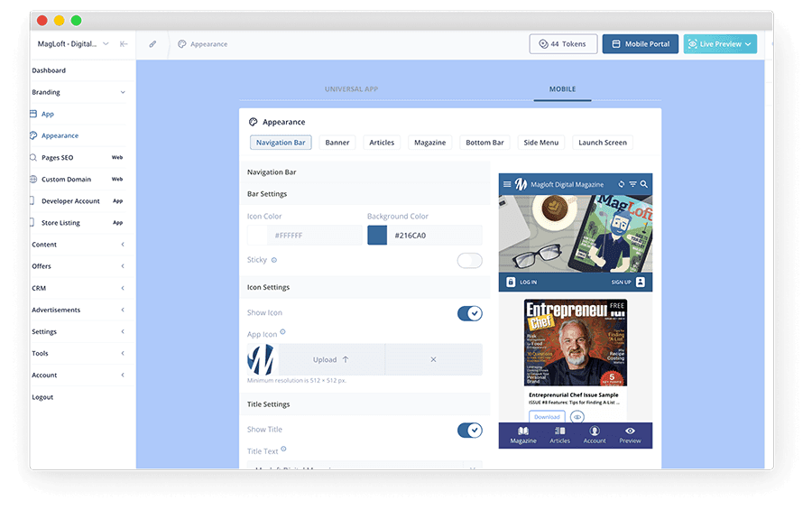Click filter icon in mobile preview header

pyautogui.click(x=632, y=184)
